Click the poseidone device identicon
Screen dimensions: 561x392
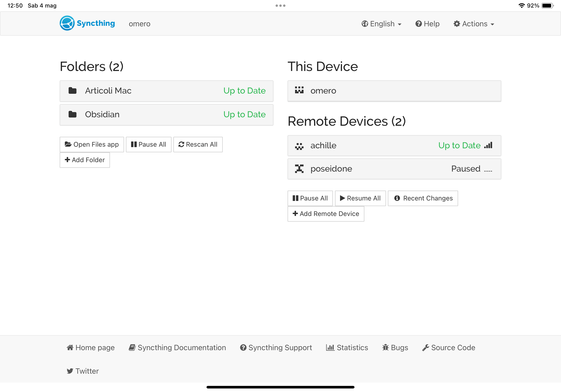tap(299, 169)
